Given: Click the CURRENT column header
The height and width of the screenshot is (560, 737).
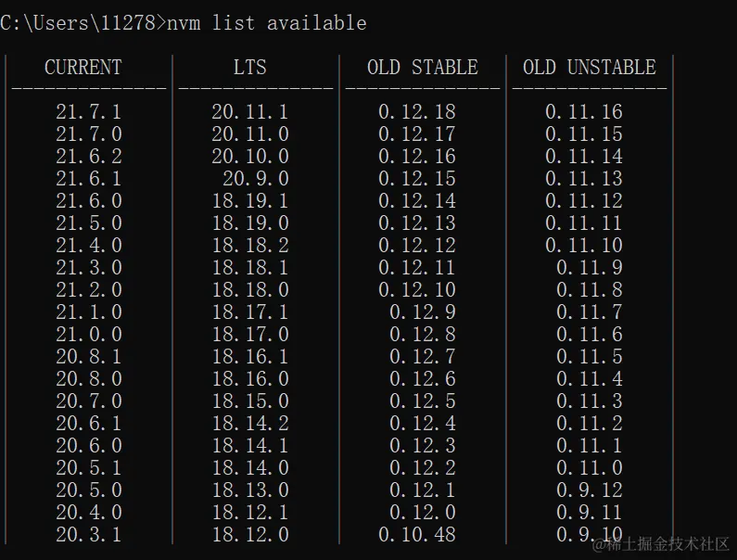Looking at the screenshot, I should [83, 68].
